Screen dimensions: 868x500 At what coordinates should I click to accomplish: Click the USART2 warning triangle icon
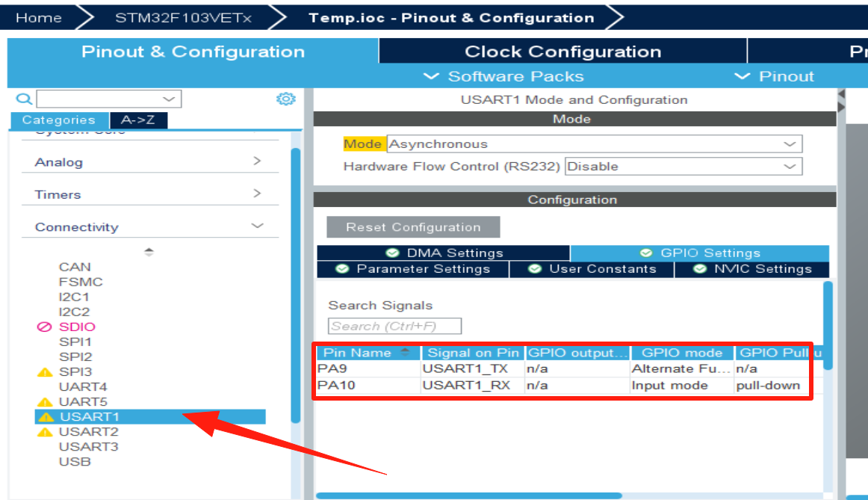45,432
